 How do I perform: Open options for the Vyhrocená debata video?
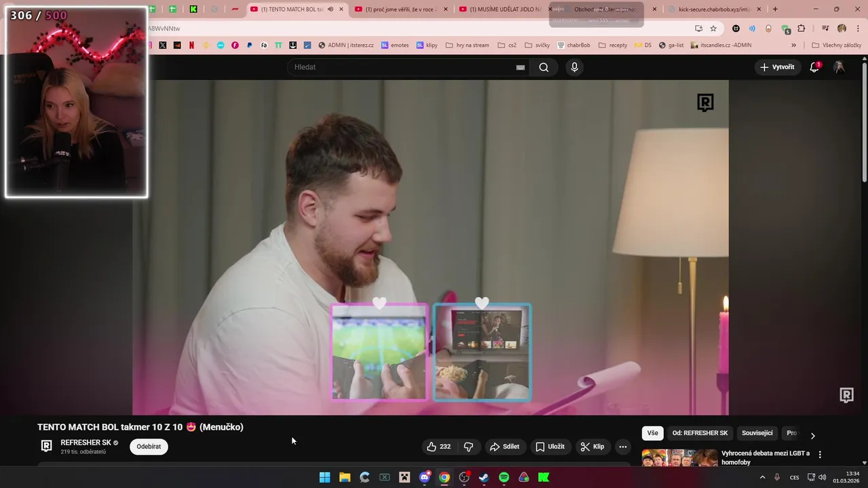(820, 455)
